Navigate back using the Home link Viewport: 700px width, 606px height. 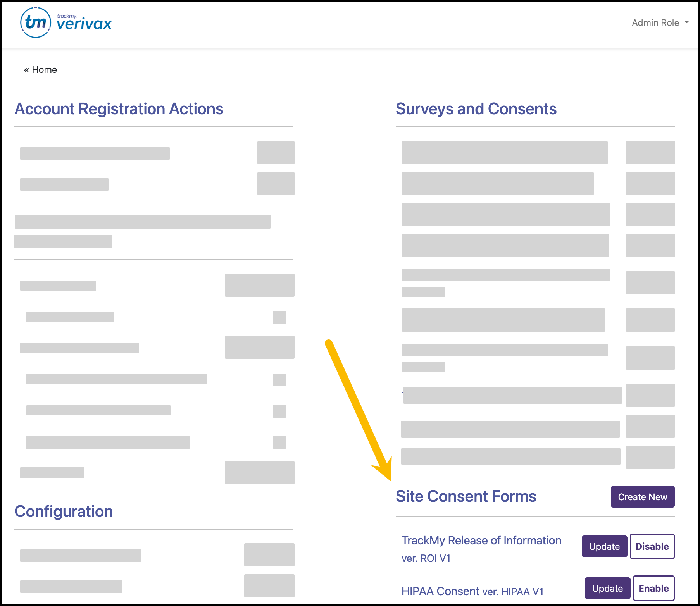(x=40, y=69)
